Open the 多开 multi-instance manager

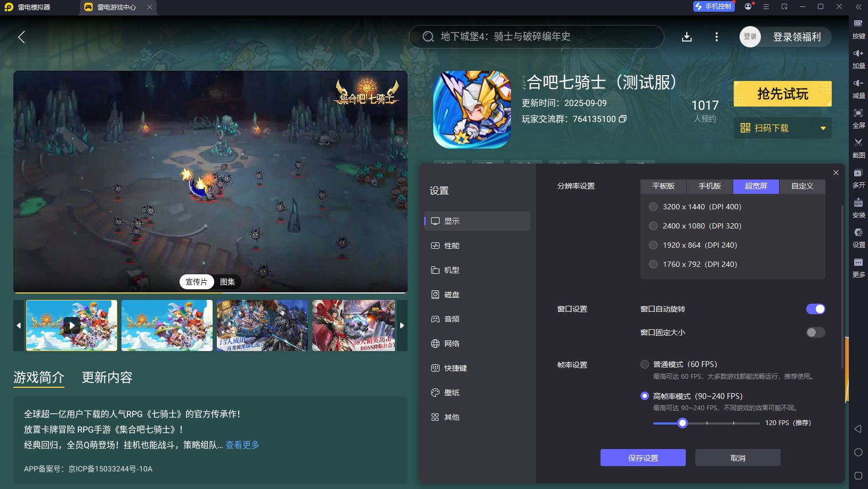pos(858,178)
